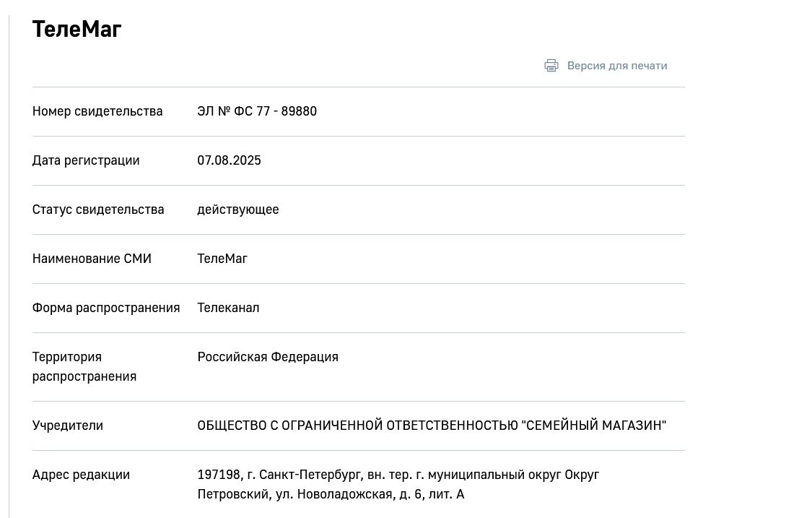Click the 'Наименование СМИ' label
This screenshot has width=812, height=518.
92,258
